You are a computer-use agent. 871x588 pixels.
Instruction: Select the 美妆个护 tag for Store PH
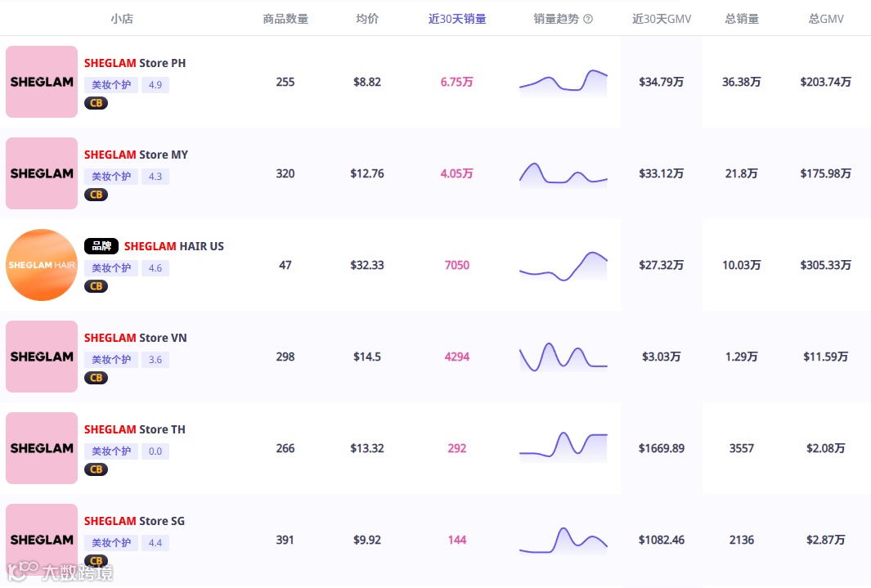[111, 85]
